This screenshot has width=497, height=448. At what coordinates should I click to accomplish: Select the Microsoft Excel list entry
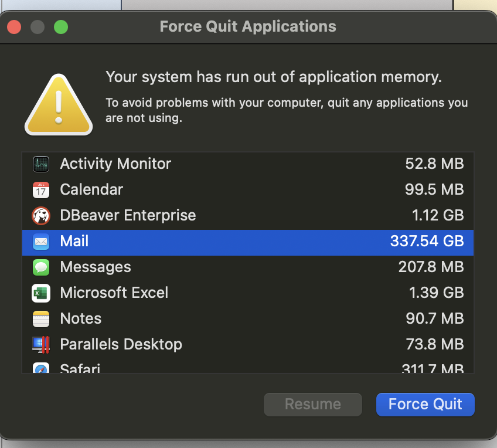[234, 293]
